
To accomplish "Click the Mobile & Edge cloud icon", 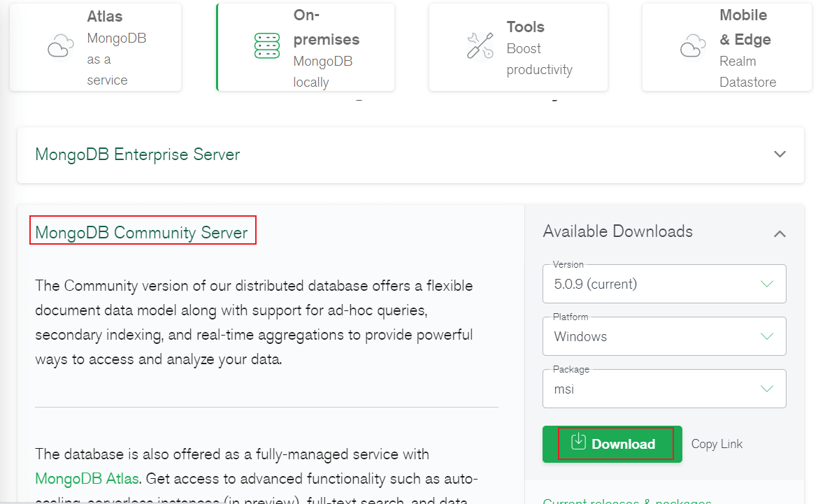I will click(x=693, y=46).
